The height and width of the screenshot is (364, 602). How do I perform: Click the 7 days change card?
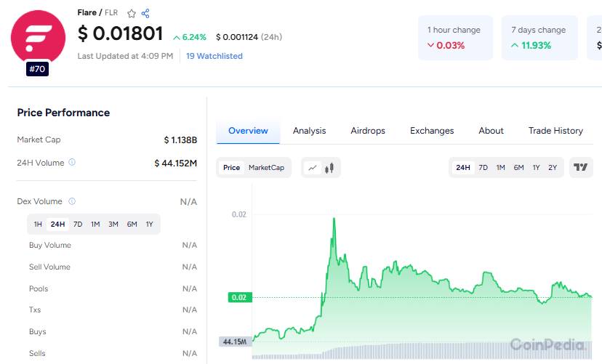539,38
